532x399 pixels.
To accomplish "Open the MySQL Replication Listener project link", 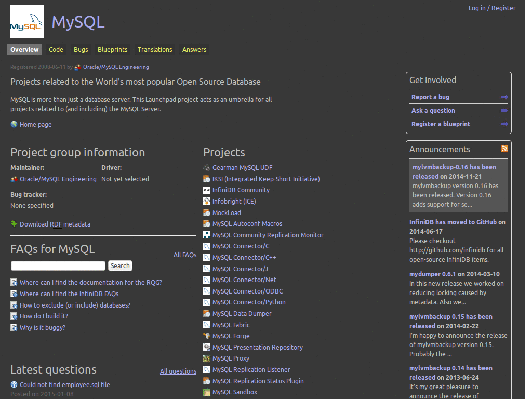I will point(251,369).
